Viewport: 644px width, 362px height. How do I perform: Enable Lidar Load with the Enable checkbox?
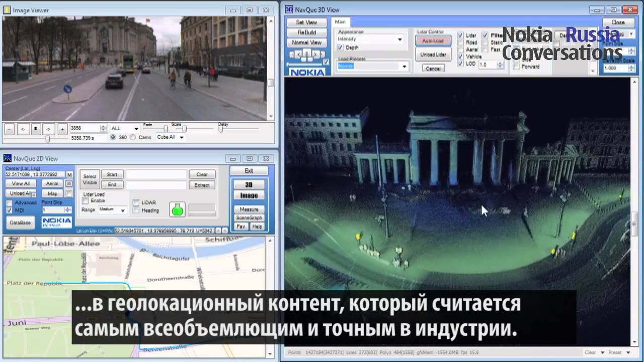[x=86, y=201]
